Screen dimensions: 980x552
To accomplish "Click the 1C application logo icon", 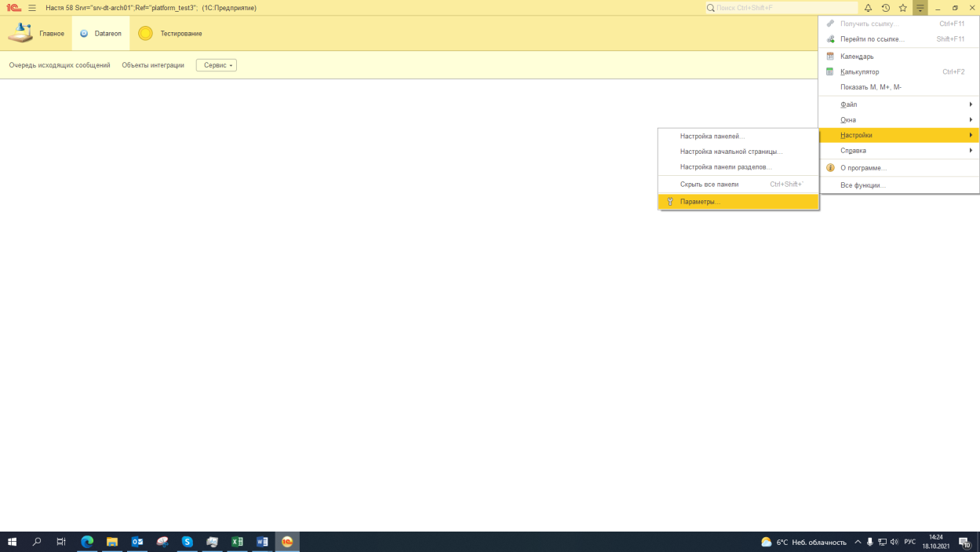I will pyautogui.click(x=13, y=8).
